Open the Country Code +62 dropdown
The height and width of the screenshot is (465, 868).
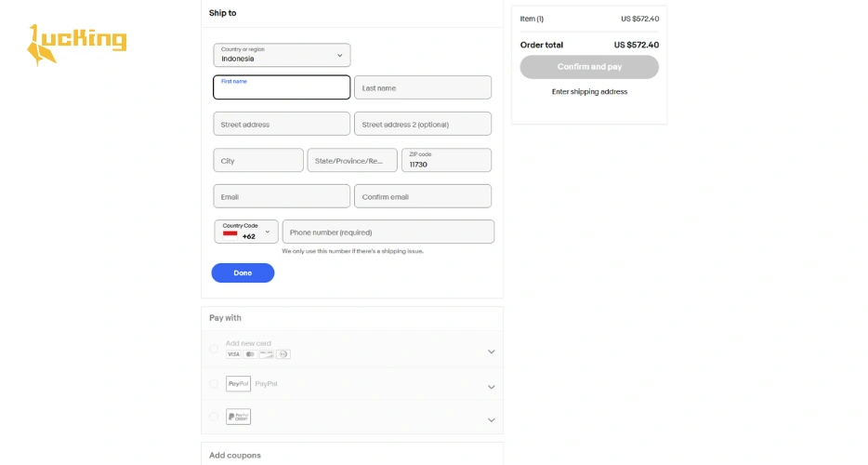246,232
